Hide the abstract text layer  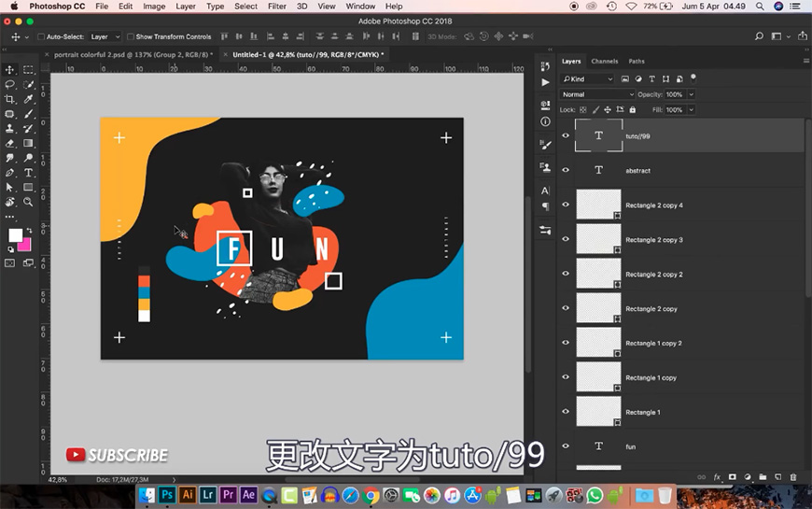(566, 170)
